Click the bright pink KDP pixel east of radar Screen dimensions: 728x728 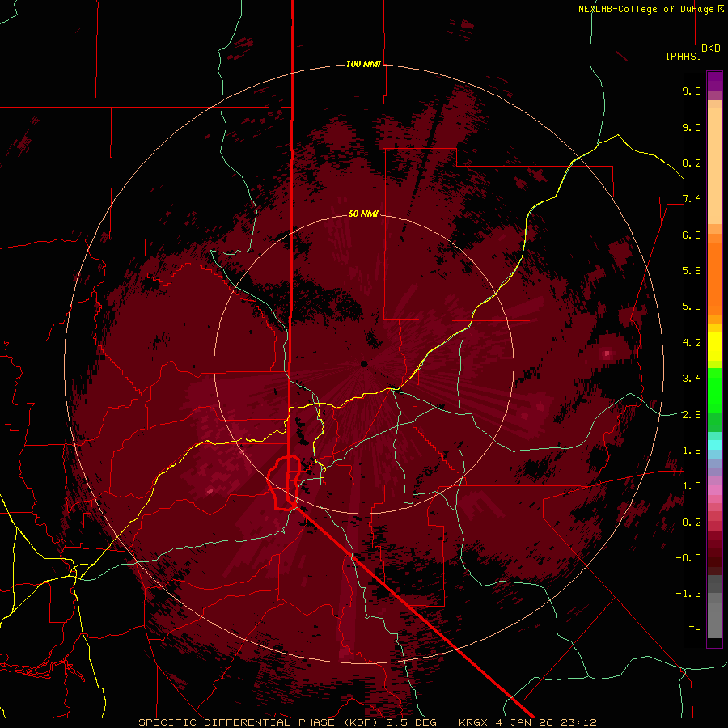(x=607, y=355)
